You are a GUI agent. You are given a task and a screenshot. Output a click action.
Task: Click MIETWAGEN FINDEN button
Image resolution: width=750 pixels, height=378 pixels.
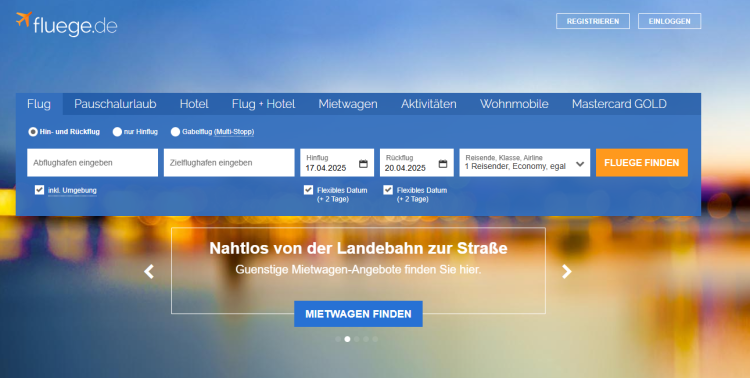pyautogui.click(x=358, y=314)
